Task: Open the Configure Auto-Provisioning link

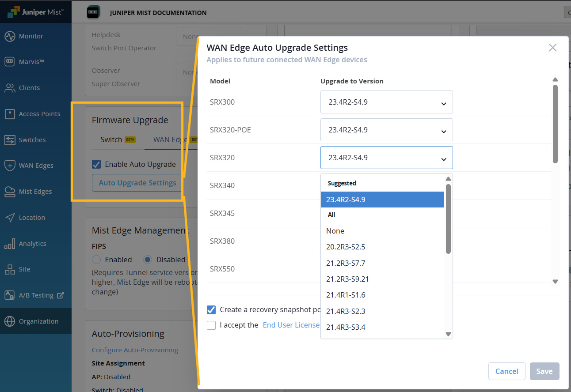Action: click(135, 350)
